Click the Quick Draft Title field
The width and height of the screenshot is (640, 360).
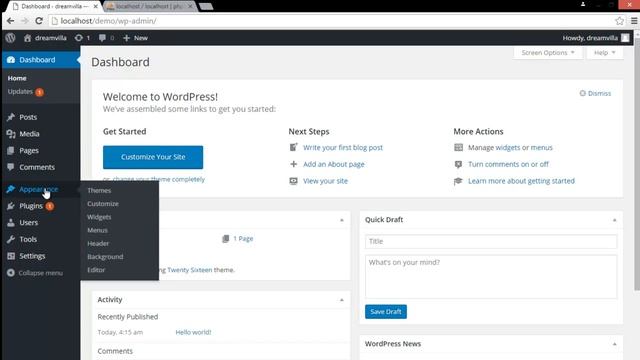(x=491, y=241)
